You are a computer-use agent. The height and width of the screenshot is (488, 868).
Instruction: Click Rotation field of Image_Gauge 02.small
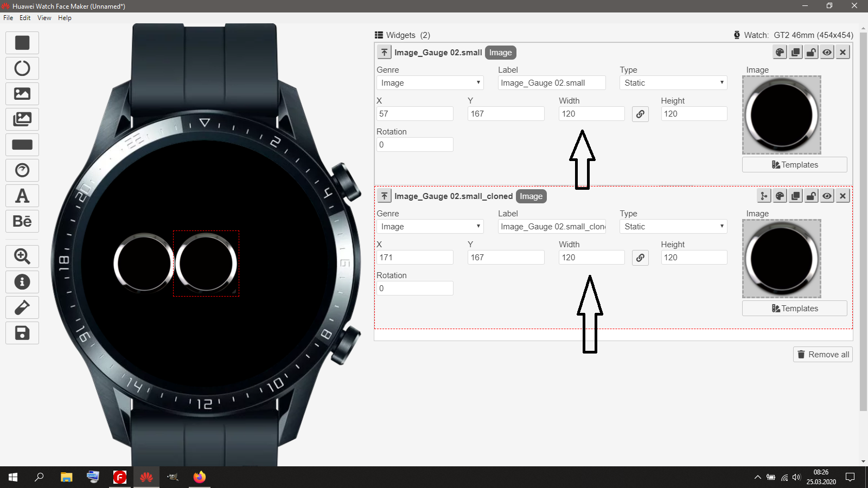(x=415, y=145)
